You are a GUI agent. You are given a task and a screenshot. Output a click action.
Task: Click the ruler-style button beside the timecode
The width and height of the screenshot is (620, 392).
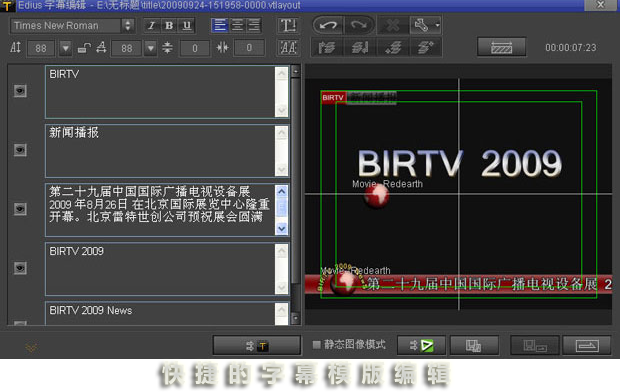pos(501,47)
